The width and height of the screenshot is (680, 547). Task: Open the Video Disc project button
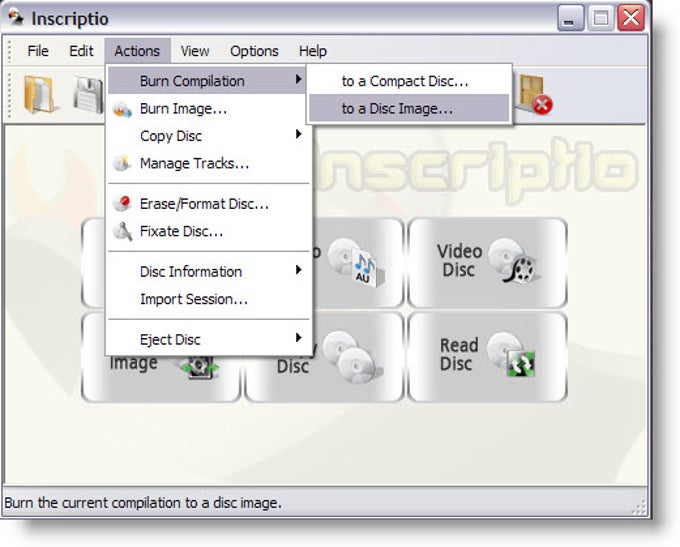tap(487, 262)
